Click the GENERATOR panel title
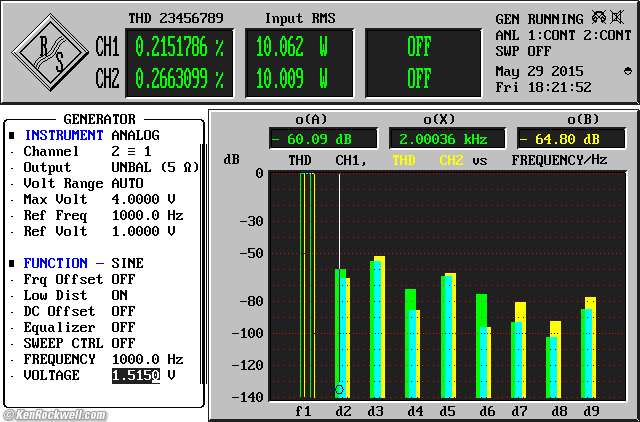The width and height of the screenshot is (640, 422). 100,119
